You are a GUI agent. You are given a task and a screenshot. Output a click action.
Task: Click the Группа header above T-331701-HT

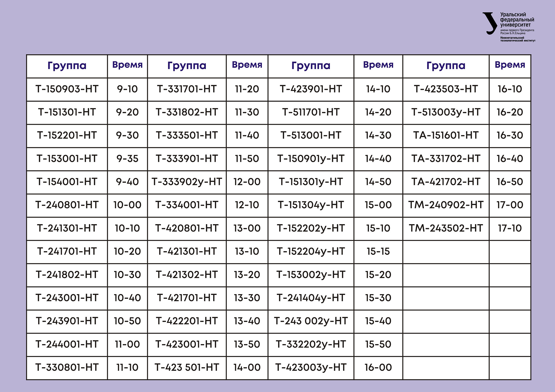point(187,66)
